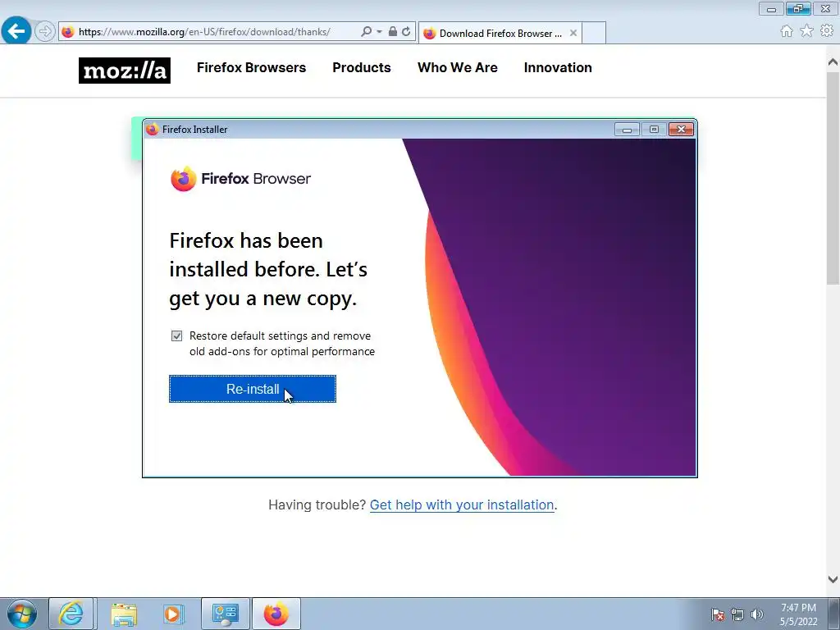The image size is (840, 630).
Task: Click the Firefox Installer title bar icon
Action: click(153, 129)
